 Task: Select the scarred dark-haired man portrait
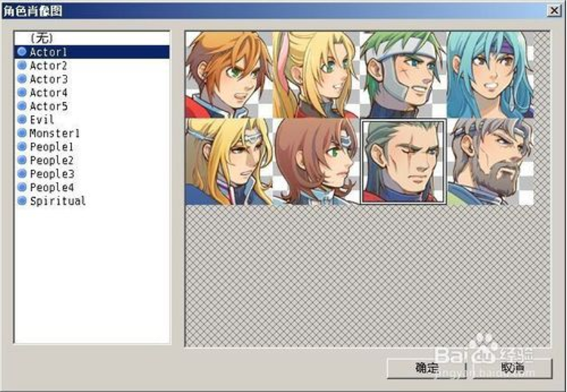pyautogui.click(x=404, y=162)
